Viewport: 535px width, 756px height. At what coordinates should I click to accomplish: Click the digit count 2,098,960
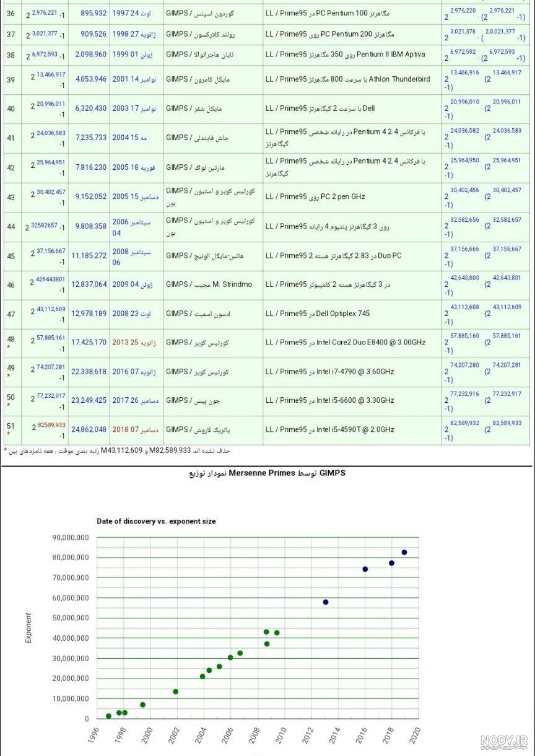[91, 55]
